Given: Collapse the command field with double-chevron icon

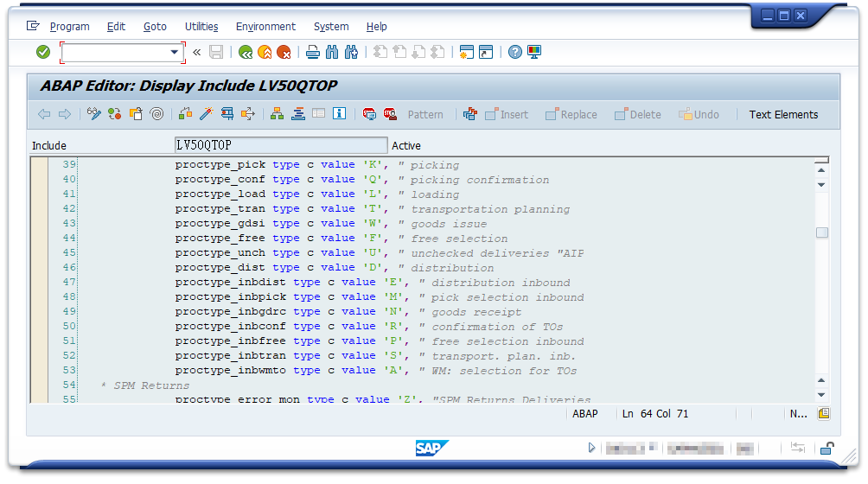Looking at the screenshot, I should pyautogui.click(x=196, y=52).
